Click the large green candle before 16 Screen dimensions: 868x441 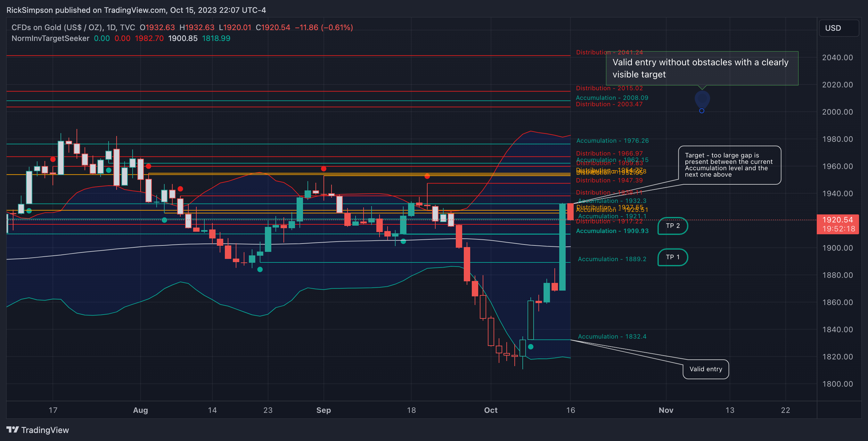pos(562,247)
